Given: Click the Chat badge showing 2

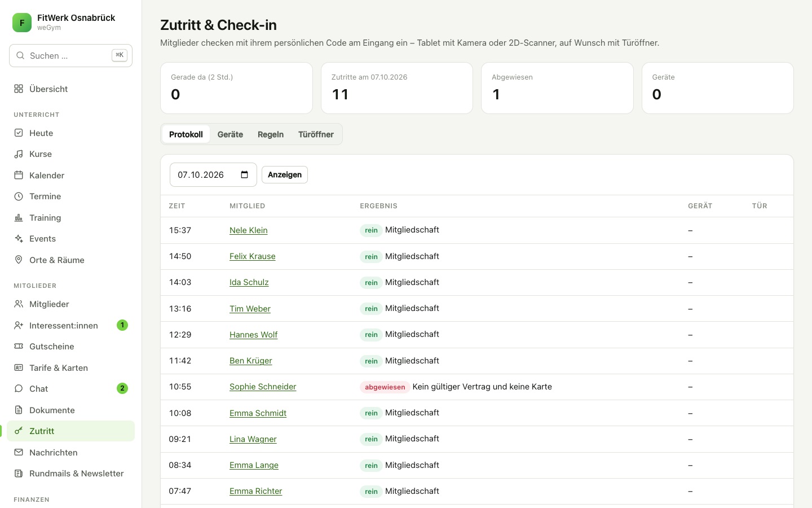Looking at the screenshot, I should pyautogui.click(x=122, y=388).
